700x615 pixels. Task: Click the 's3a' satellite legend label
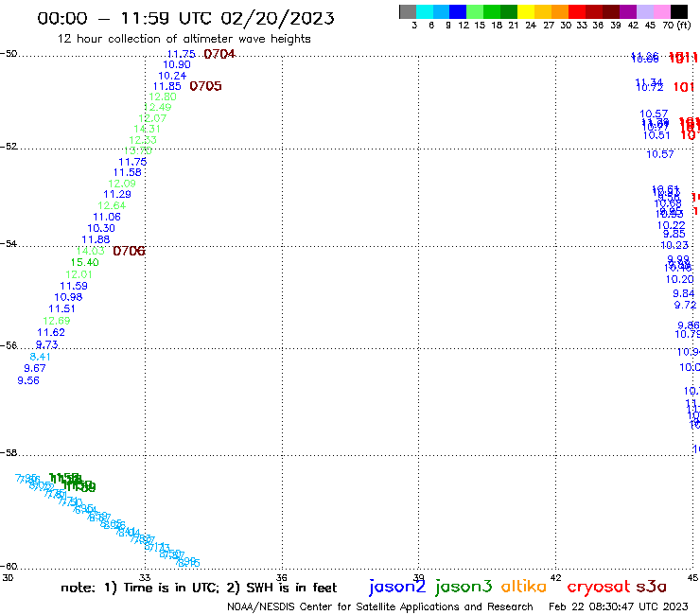click(x=651, y=587)
